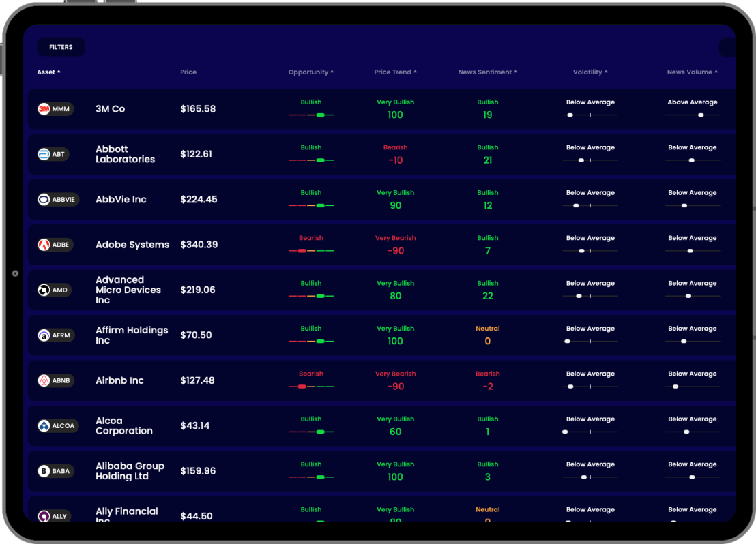Click the 3M Co volatility slider
Screen dimensions: 756x544
(x=590, y=115)
